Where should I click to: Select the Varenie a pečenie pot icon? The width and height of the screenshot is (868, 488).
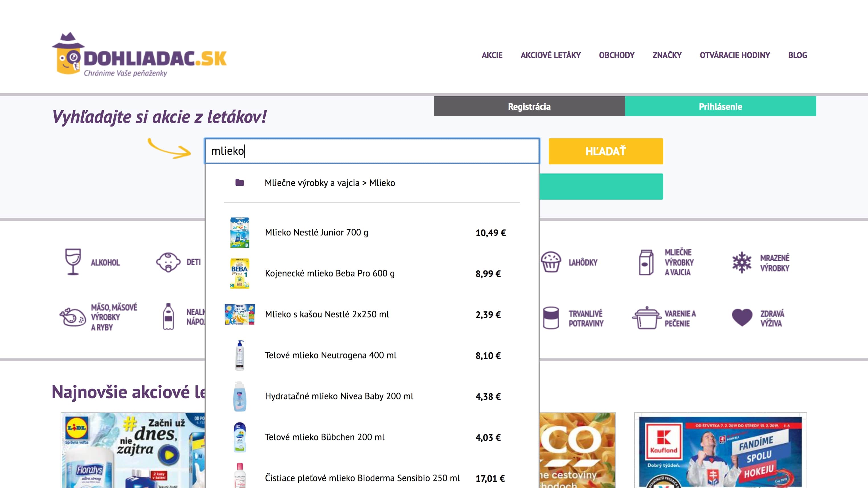click(646, 318)
